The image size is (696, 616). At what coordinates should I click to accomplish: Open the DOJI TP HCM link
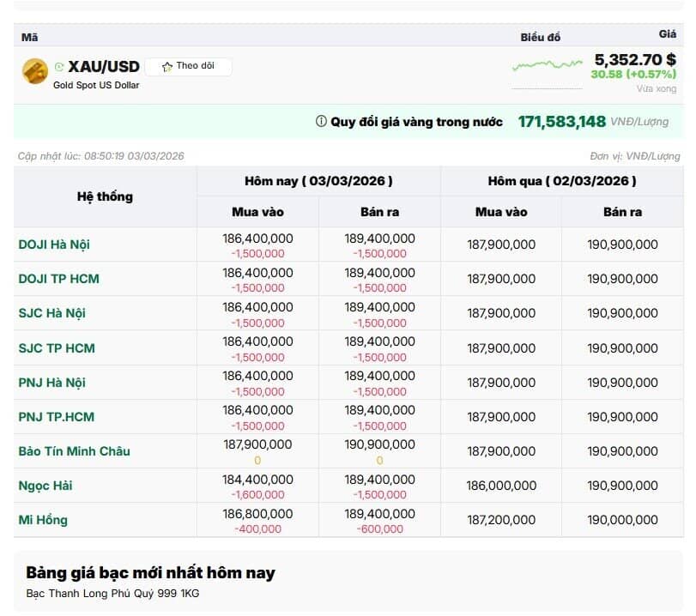58,279
